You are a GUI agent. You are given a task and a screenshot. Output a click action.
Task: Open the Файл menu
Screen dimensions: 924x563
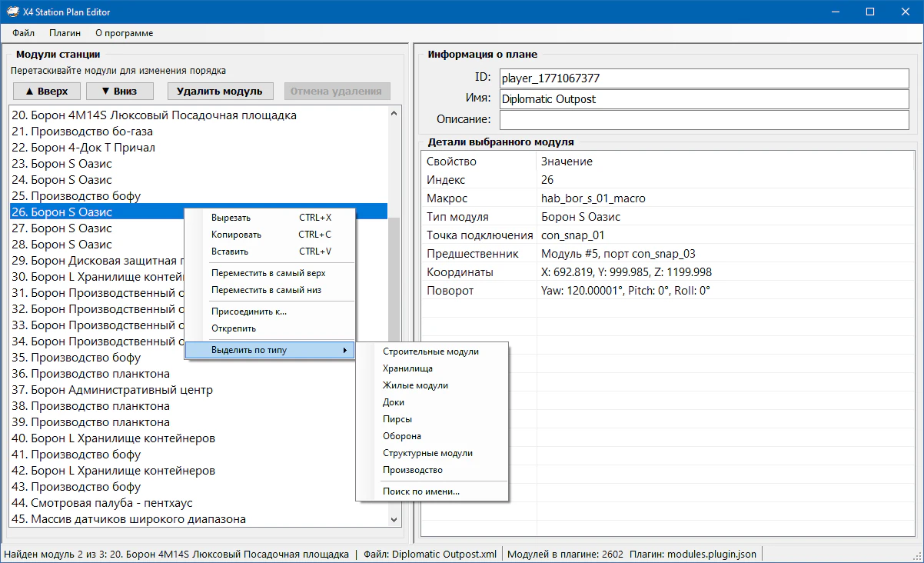tap(23, 33)
